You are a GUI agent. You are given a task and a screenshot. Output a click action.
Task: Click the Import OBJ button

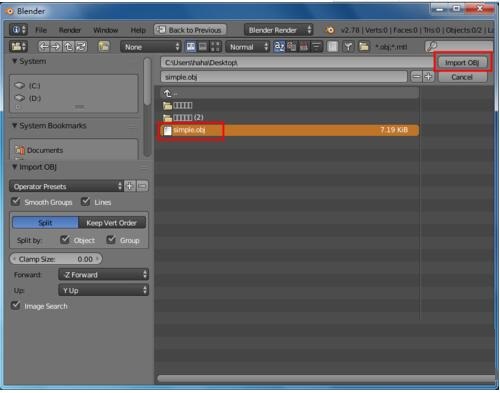[x=462, y=62]
